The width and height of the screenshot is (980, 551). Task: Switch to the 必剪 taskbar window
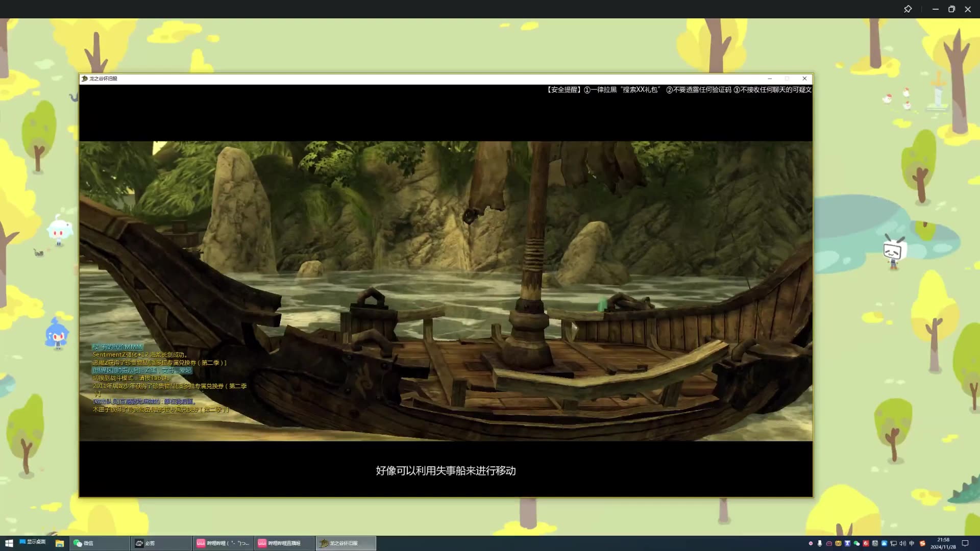tap(161, 543)
